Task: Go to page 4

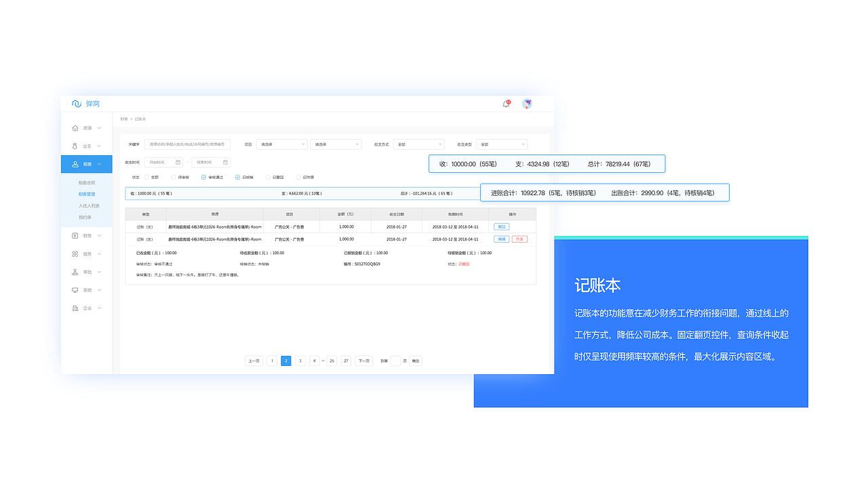Action: (314, 361)
